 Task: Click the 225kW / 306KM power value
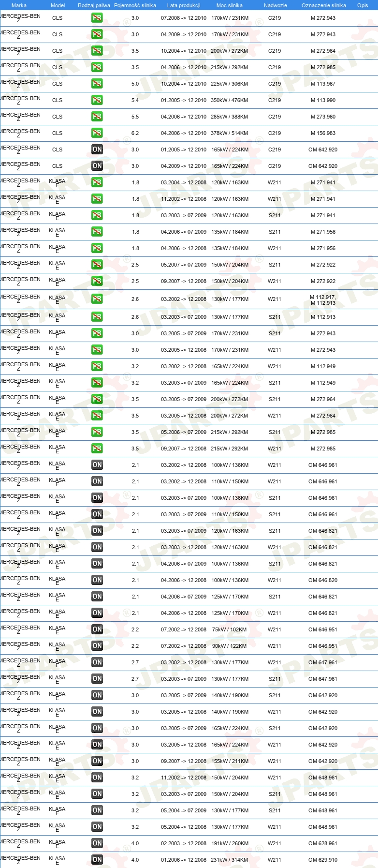pos(230,84)
